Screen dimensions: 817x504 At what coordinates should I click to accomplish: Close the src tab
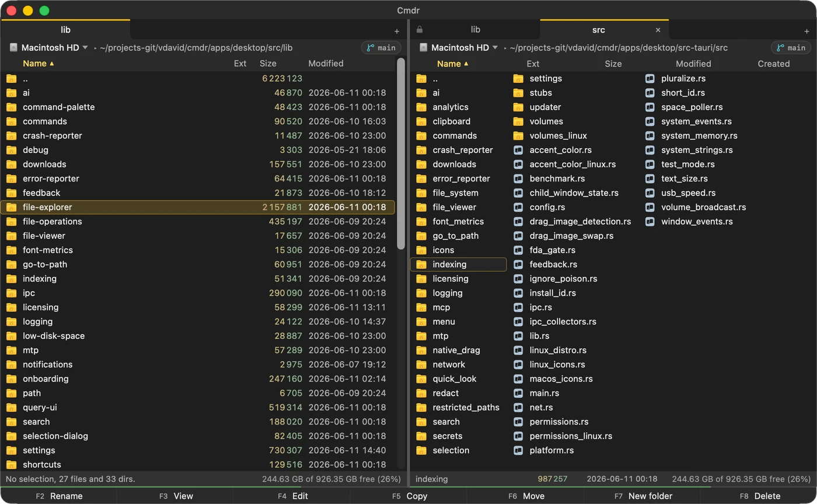(x=658, y=30)
